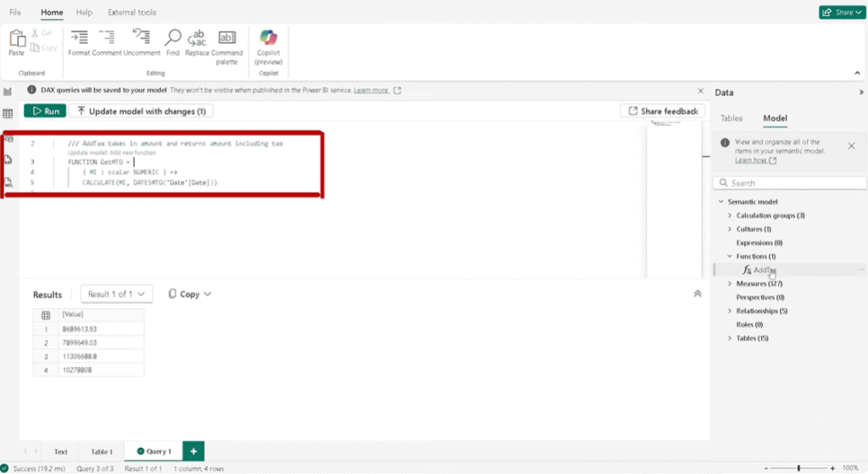The image size is (868, 474).
Task: Expand the Tables (15) node
Action: point(730,337)
